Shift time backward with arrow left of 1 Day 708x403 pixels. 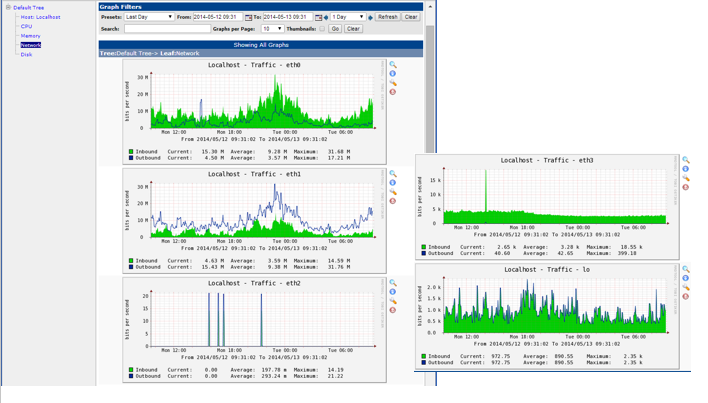pos(326,18)
